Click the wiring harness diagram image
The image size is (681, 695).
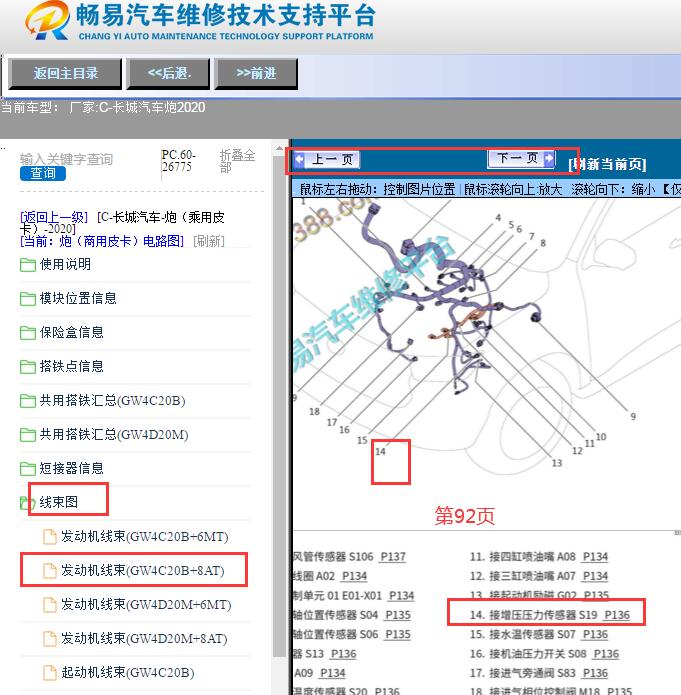[486, 341]
